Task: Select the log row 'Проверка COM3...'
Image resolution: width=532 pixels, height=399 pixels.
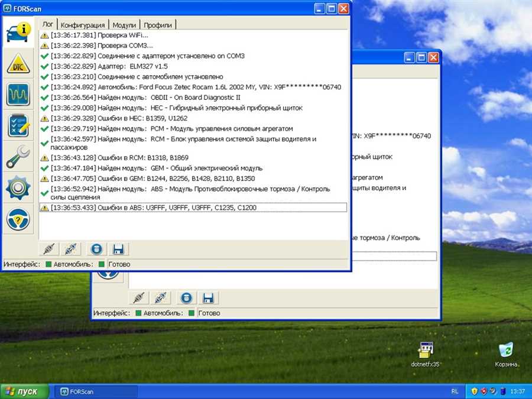Action: (x=193, y=46)
